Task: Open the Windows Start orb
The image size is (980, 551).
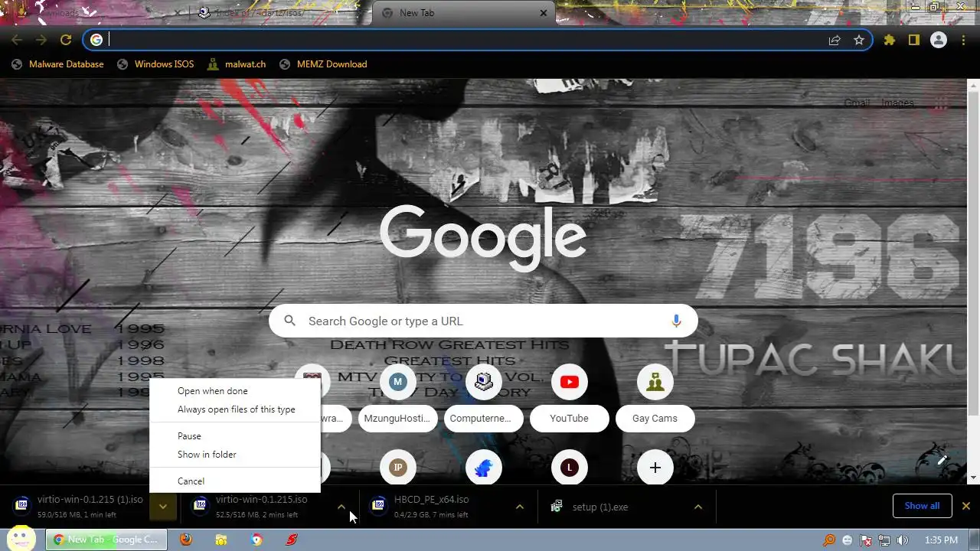Action: point(21,539)
